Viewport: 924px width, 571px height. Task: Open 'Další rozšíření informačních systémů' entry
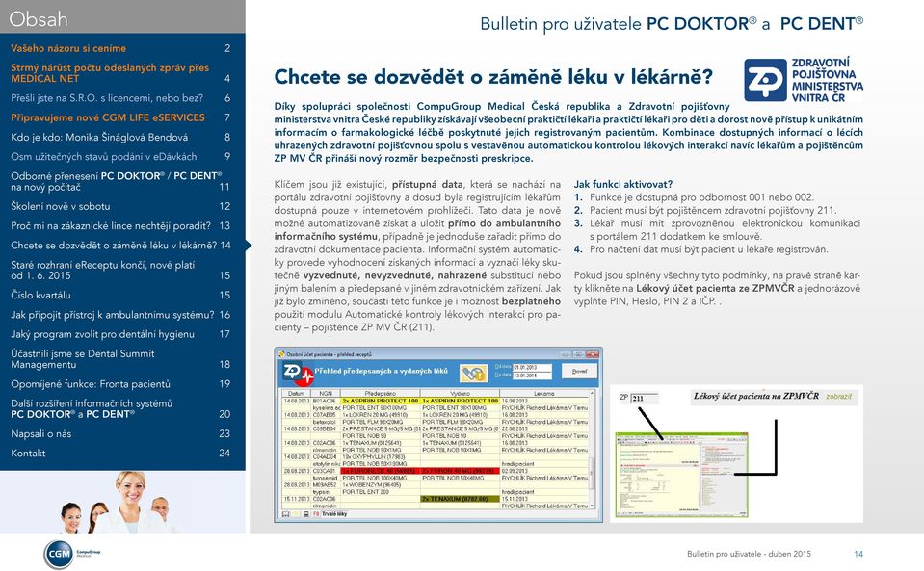[x=120, y=408]
